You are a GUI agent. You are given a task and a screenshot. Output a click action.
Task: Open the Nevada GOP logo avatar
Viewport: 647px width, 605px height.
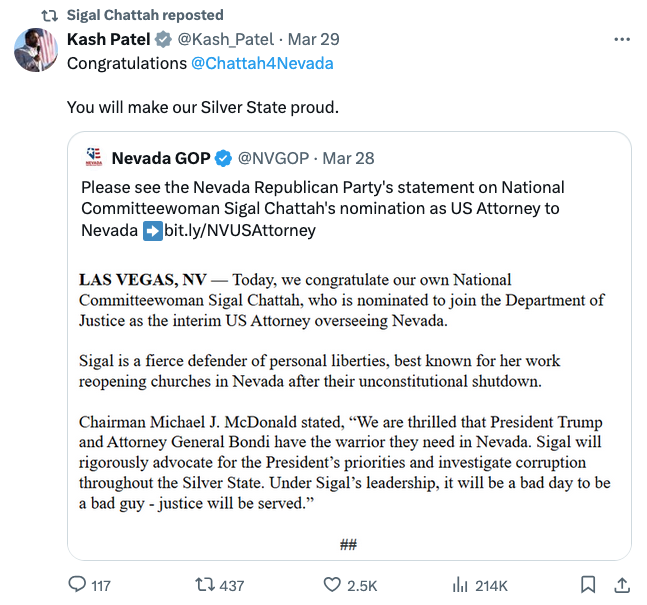pyautogui.click(x=94, y=157)
